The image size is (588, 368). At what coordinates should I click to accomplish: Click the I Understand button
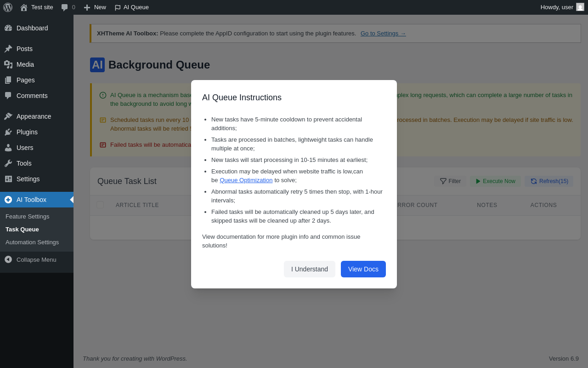310,269
